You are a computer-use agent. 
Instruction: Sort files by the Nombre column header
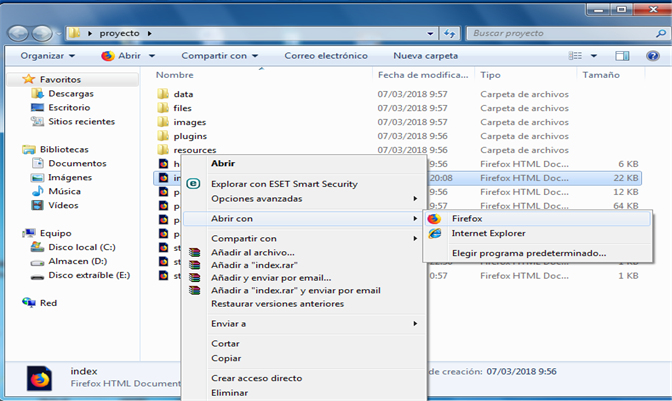click(175, 75)
